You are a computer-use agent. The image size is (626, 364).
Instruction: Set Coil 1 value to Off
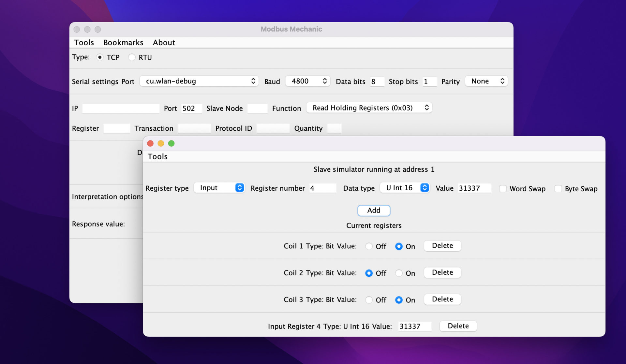coord(369,246)
